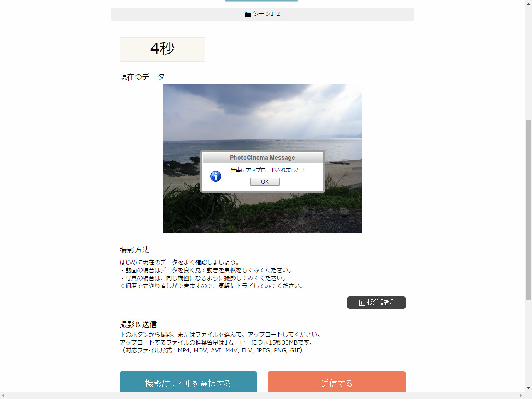The height and width of the screenshot is (399, 532).
Task: Click the 現在のデータ label
Action: click(x=142, y=76)
